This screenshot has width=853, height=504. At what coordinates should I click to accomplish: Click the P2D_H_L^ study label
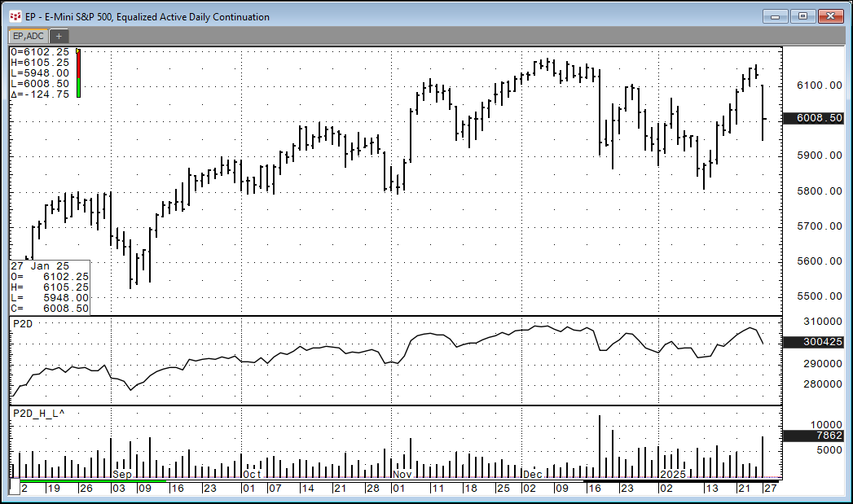[x=37, y=413]
